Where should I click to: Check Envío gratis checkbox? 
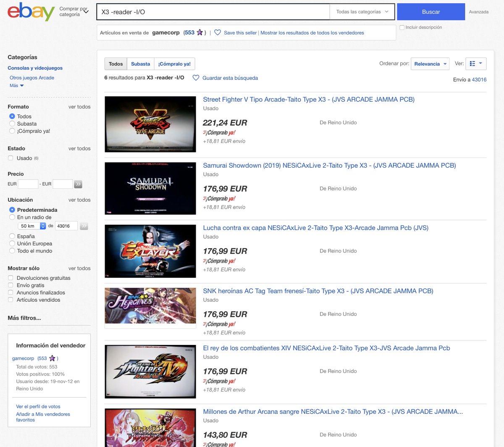(x=10, y=285)
